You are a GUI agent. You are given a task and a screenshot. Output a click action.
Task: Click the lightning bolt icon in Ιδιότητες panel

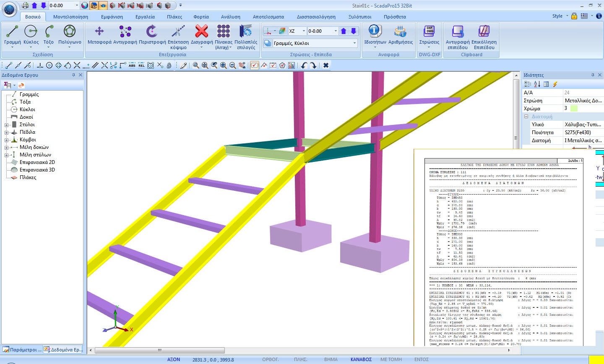555,84
